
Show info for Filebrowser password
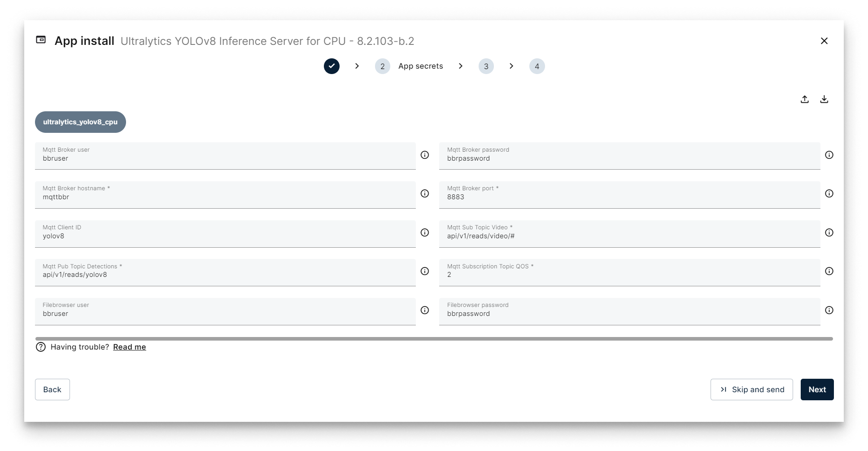click(x=829, y=310)
